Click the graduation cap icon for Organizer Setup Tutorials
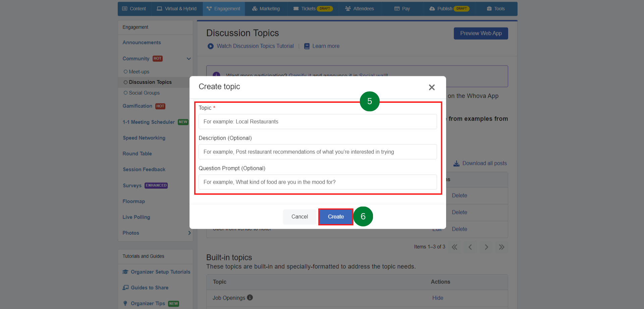This screenshot has width=644, height=309. click(125, 272)
